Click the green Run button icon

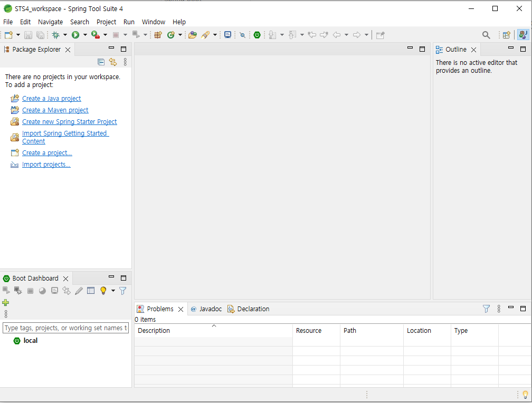point(75,35)
